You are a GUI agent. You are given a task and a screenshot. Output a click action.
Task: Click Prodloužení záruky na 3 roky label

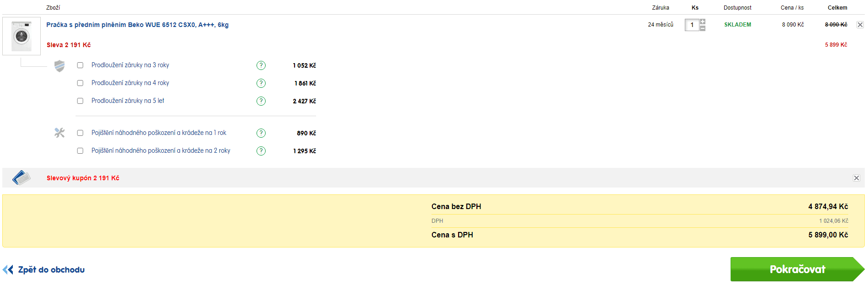pos(130,65)
